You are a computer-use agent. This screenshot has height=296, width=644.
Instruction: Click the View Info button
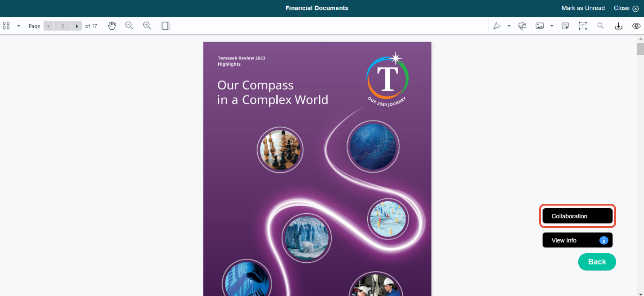click(x=577, y=240)
